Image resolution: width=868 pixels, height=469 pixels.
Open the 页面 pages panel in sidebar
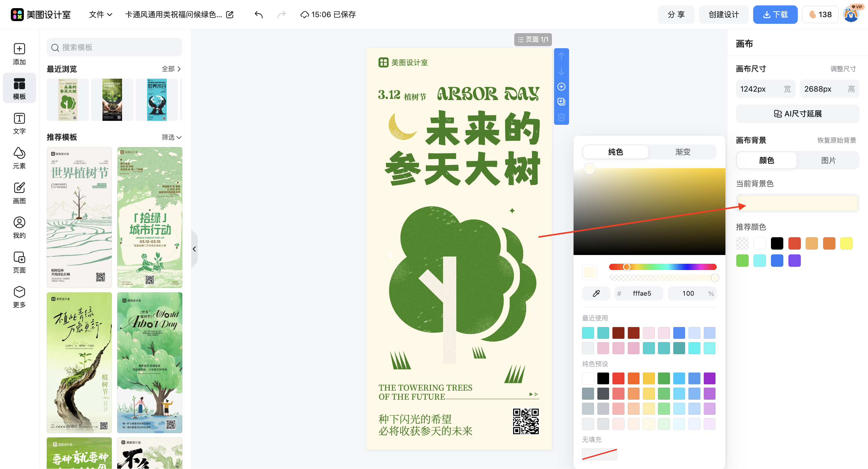(x=19, y=262)
